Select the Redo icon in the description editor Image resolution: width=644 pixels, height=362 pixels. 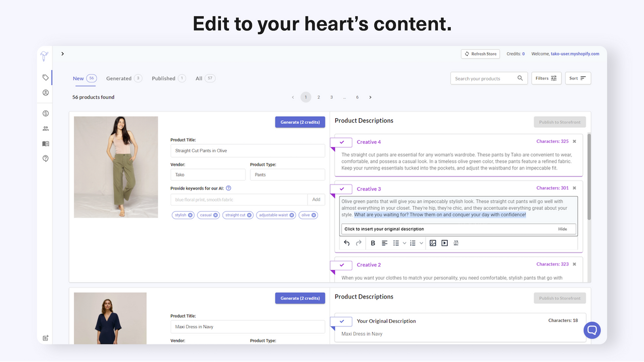coord(358,243)
